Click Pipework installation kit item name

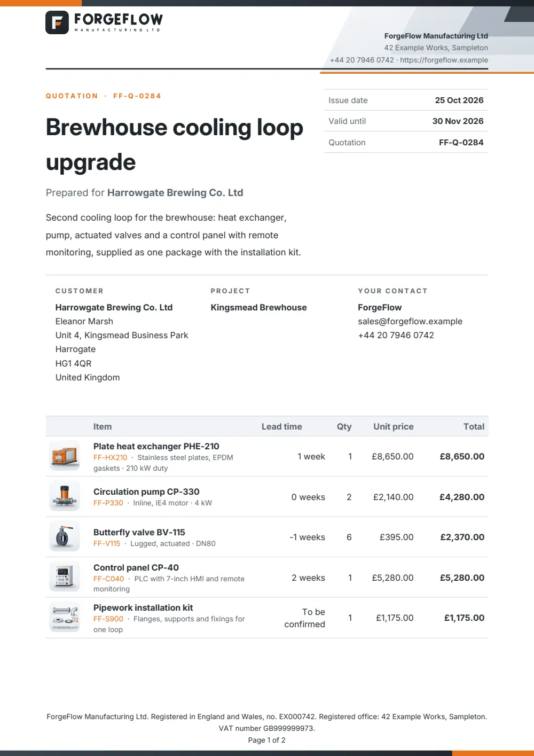click(143, 607)
